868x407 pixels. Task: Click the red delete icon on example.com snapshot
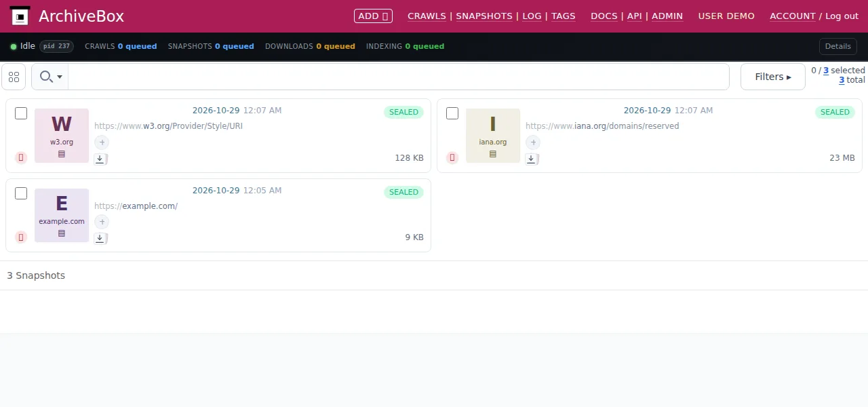21,237
